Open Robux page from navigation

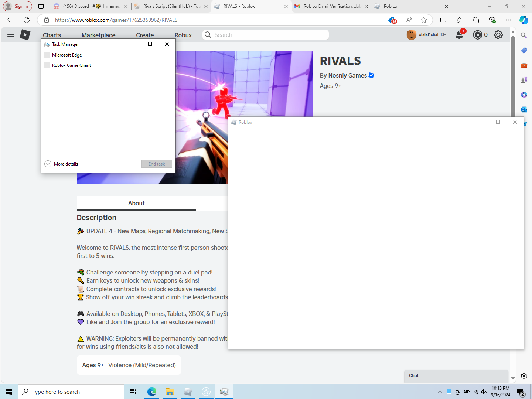click(x=183, y=35)
